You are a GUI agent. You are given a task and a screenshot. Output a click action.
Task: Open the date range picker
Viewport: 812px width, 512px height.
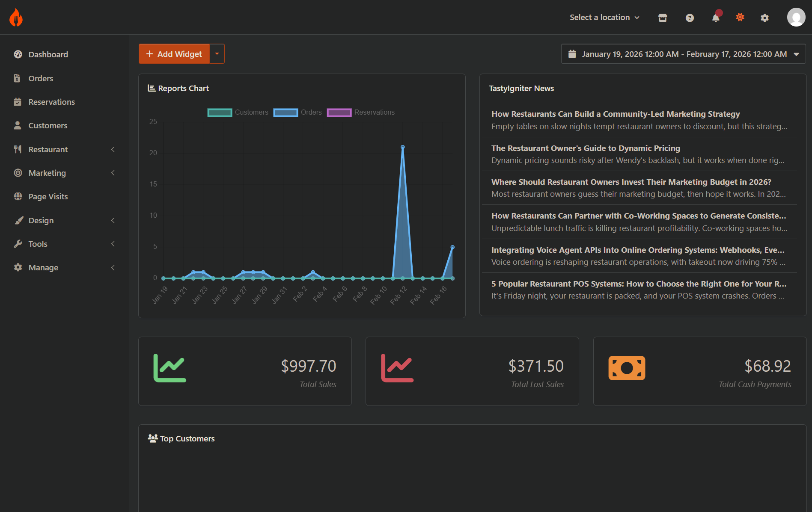tap(683, 54)
